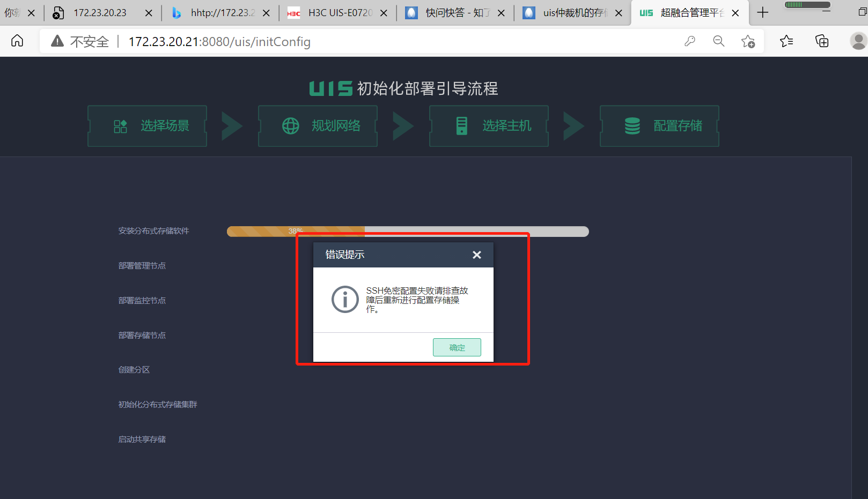
Task: Go to the 配置存储 wizard step
Action: pyautogui.click(x=659, y=126)
